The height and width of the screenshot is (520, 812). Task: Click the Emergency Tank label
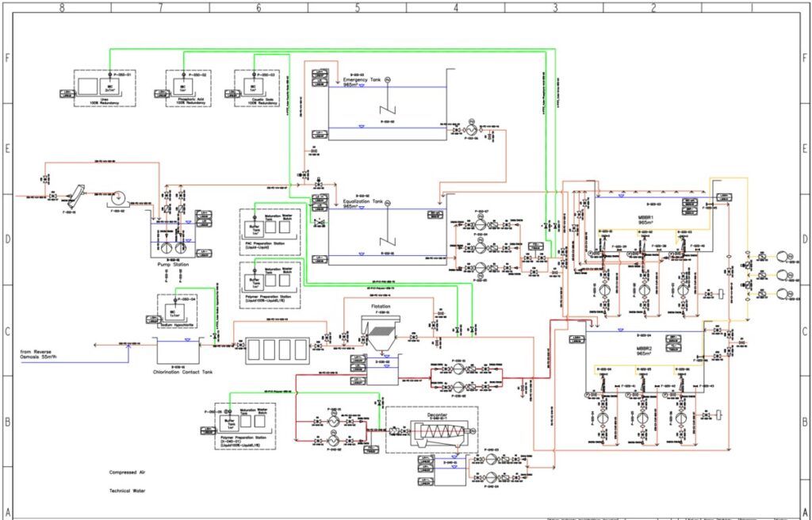tap(362, 80)
